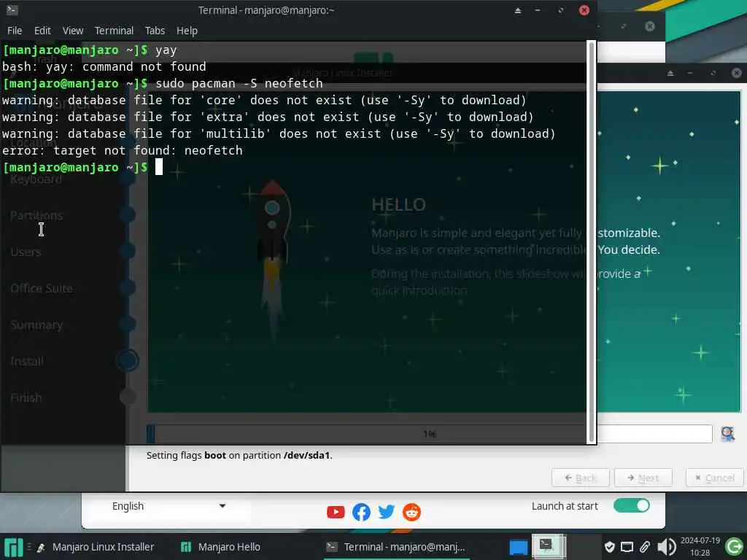Open the Tabs menu in Terminal
Image resolution: width=747 pixels, height=560 pixels.
(155, 31)
